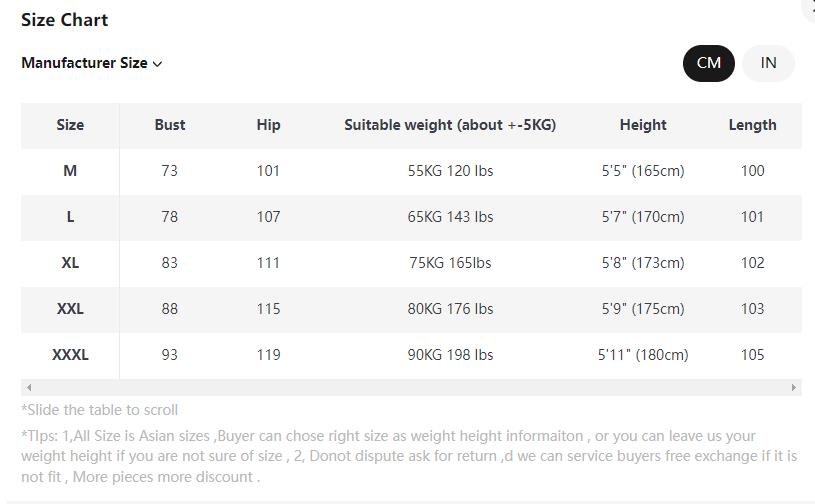815x504 pixels.
Task: Click the Suitable weight column header
Action: click(x=450, y=125)
